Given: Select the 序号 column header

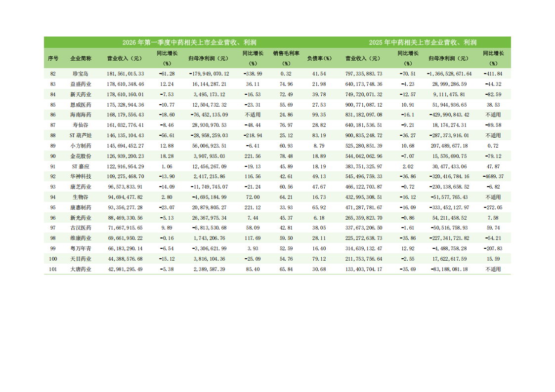Looking at the screenshot, I should point(53,58).
